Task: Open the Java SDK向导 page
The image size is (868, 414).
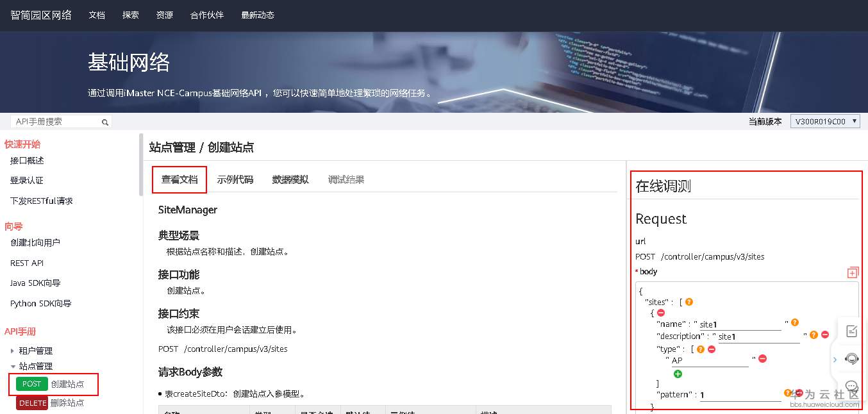Action: pos(35,283)
